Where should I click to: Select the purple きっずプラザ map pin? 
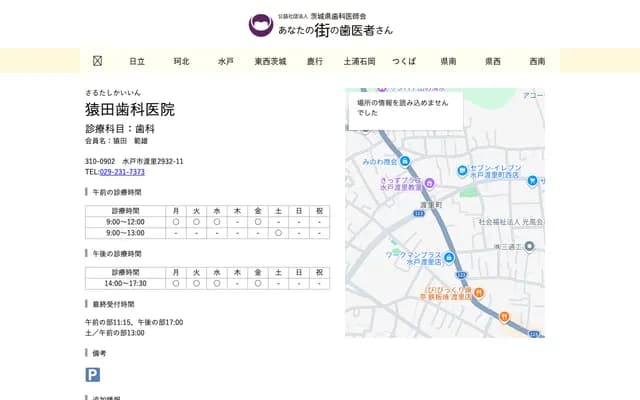click(x=429, y=183)
